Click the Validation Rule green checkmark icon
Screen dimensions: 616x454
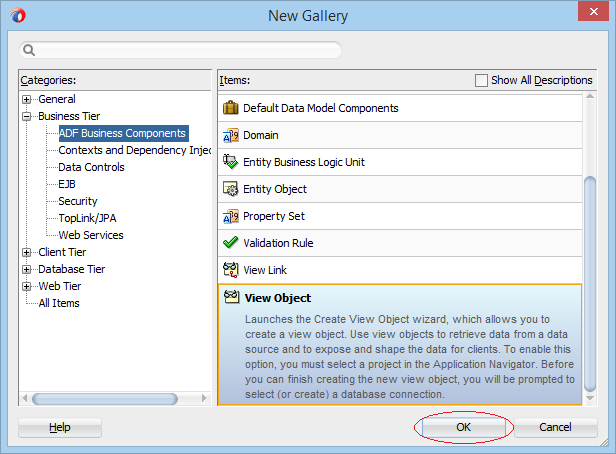pyautogui.click(x=231, y=243)
